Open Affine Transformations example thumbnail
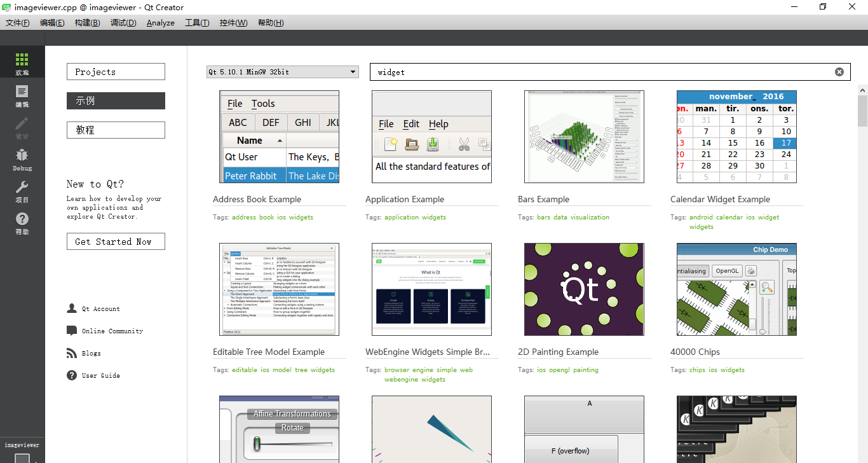This screenshot has width=868, height=463. (279, 429)
